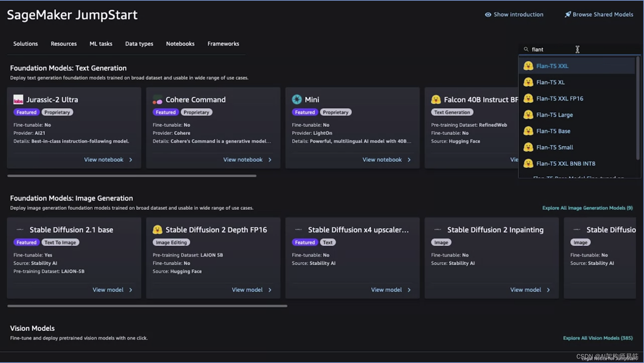
Task: Open the Falcon 40B Instruct card title
Action: tap(481, 100)
